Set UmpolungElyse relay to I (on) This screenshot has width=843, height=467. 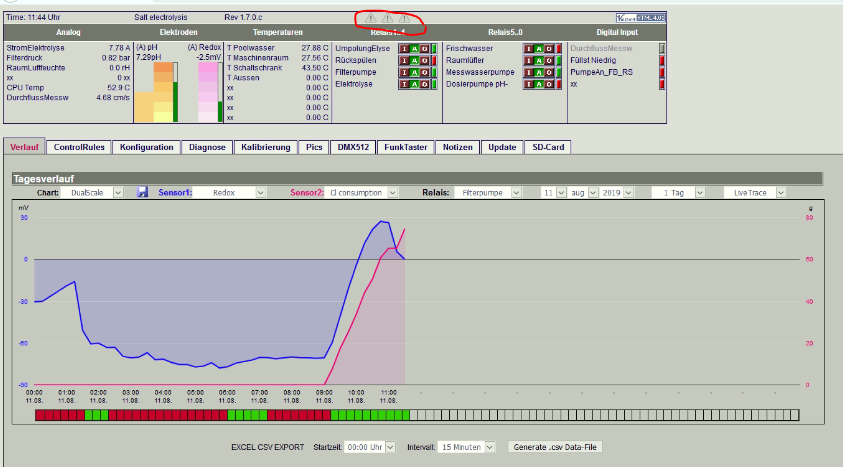click(x=404, y=48)
